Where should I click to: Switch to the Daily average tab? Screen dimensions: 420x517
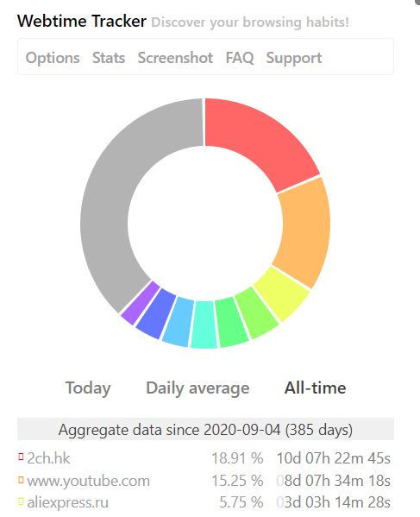[197, 388]
